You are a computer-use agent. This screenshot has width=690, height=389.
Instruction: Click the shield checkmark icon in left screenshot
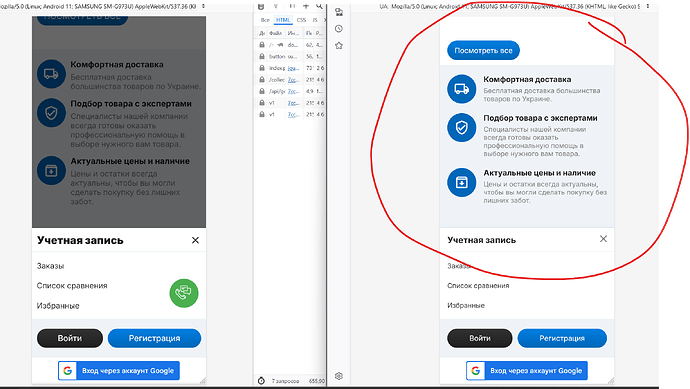click(51, 113)
